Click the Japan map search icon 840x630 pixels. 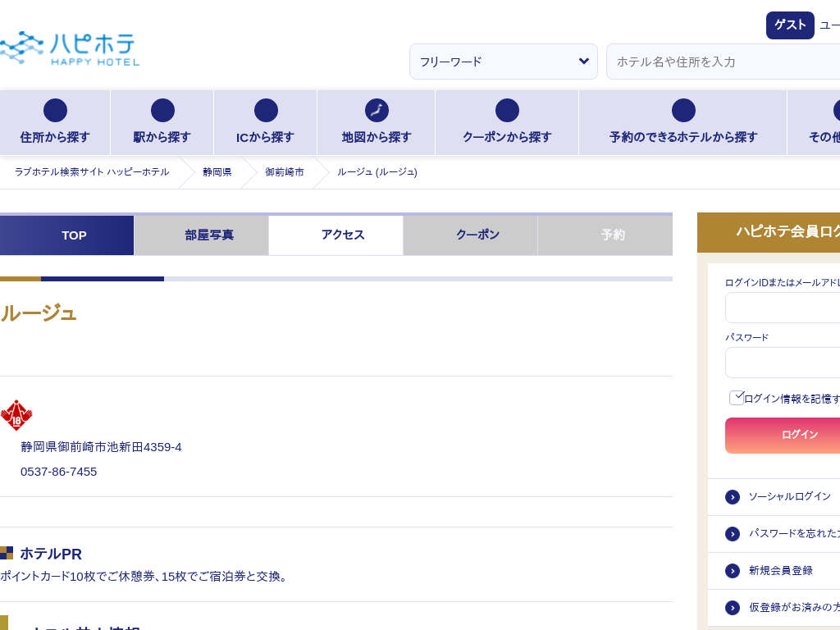[377, 111]
